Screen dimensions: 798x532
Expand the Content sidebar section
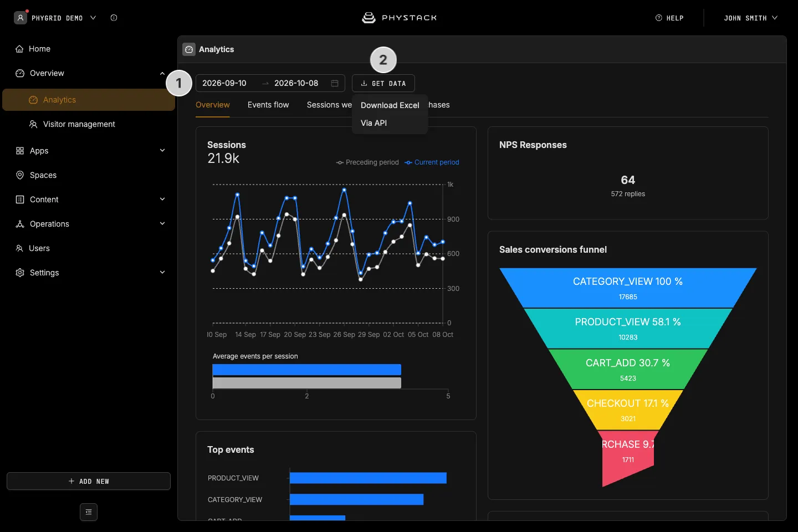pos(162,199)
